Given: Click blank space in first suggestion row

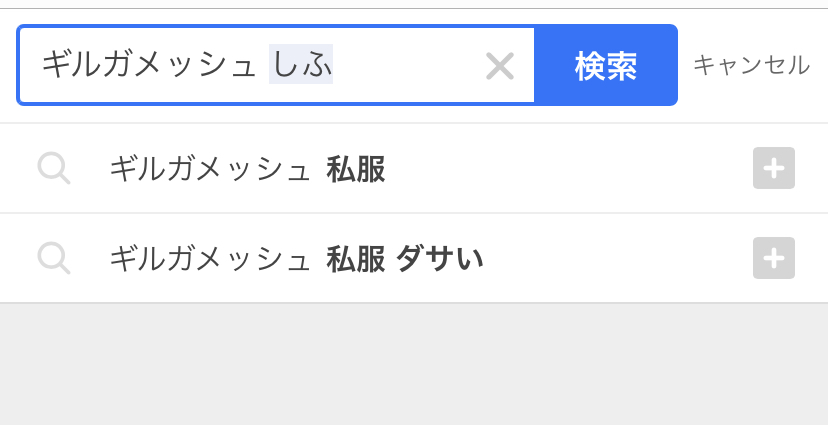Looking at the screenshot, I should 570,169.
